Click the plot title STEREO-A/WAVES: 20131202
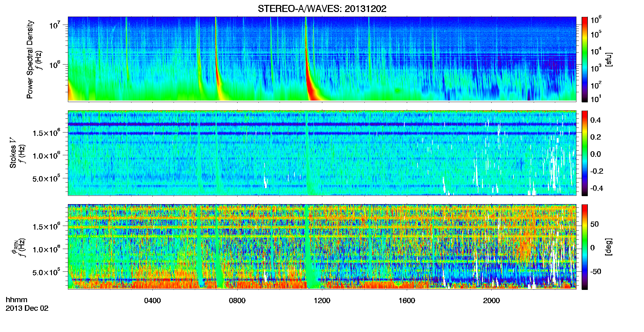 click(x=322, y=9)
